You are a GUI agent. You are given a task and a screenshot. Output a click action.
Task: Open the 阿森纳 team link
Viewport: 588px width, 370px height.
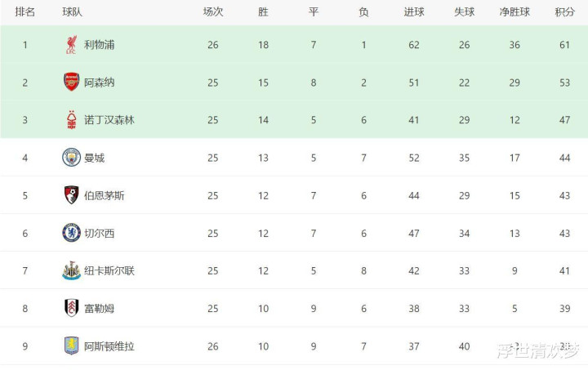[99, 82]
